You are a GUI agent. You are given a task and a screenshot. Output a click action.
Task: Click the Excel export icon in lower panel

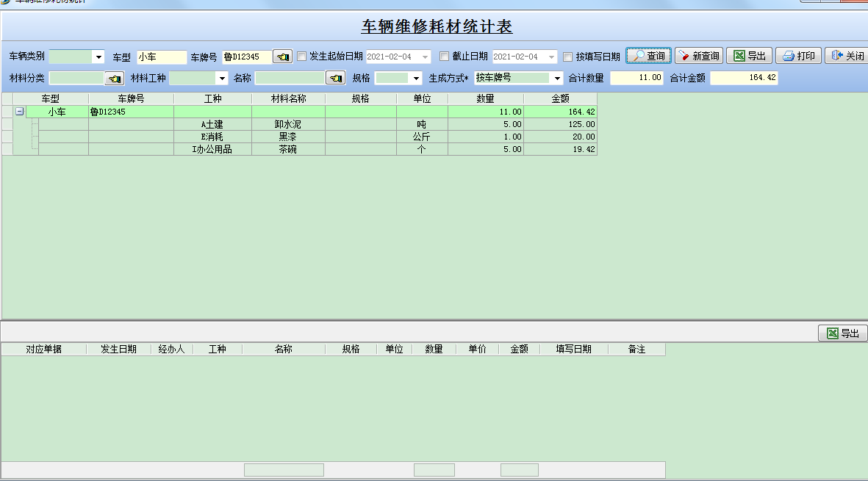click(x=833, y=332)
